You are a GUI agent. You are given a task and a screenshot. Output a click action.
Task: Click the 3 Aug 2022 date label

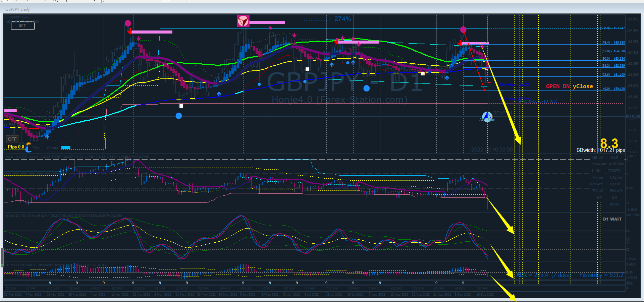377,295
